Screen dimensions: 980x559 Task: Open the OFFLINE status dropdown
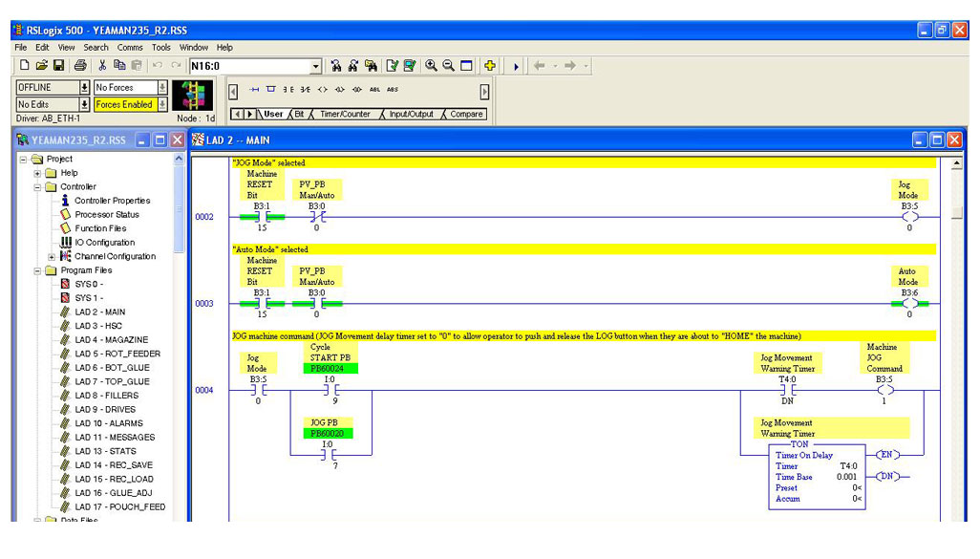[x=84, y=87]
